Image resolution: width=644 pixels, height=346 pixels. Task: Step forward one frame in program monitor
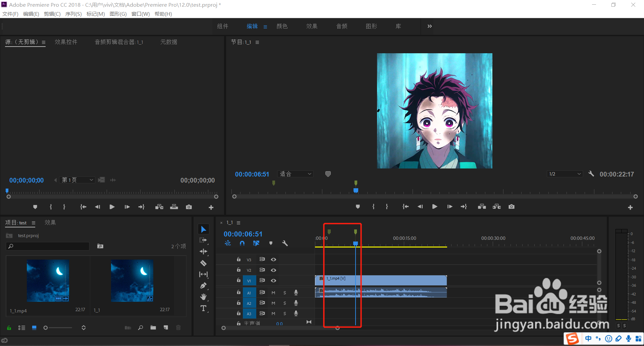tap(450, 207)
